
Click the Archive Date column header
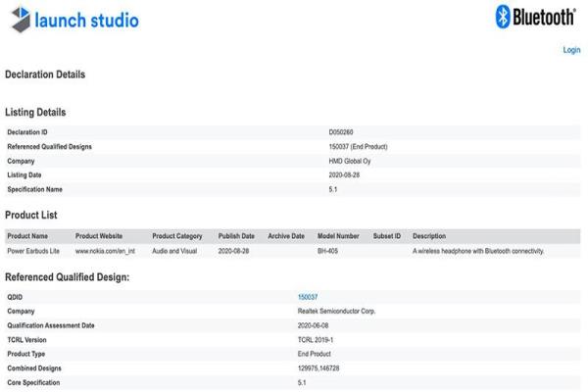[286, 236]
